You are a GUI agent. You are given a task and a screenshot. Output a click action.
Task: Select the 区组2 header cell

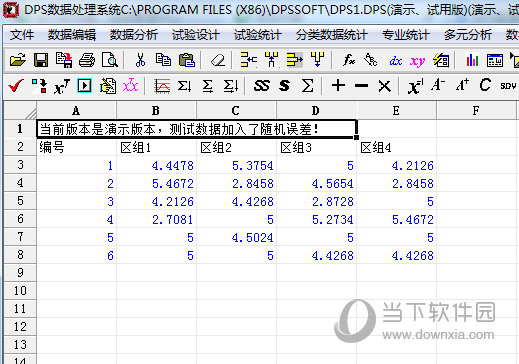tap(236, 147)
